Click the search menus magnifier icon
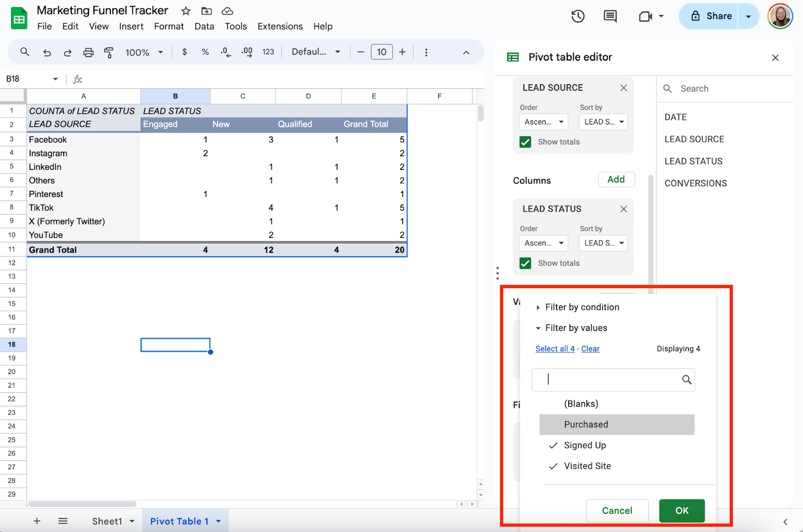This screenshot has height=532, width=803. 25,52
